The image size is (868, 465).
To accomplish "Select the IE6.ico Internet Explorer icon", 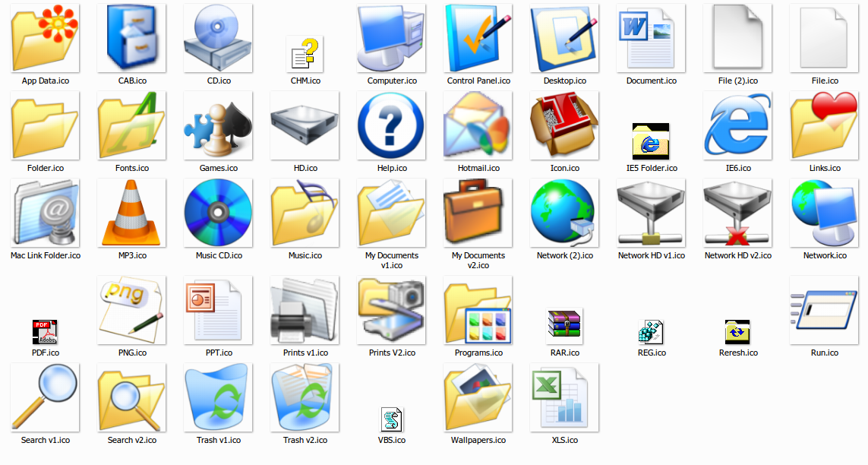I will (x=738, y=125).
